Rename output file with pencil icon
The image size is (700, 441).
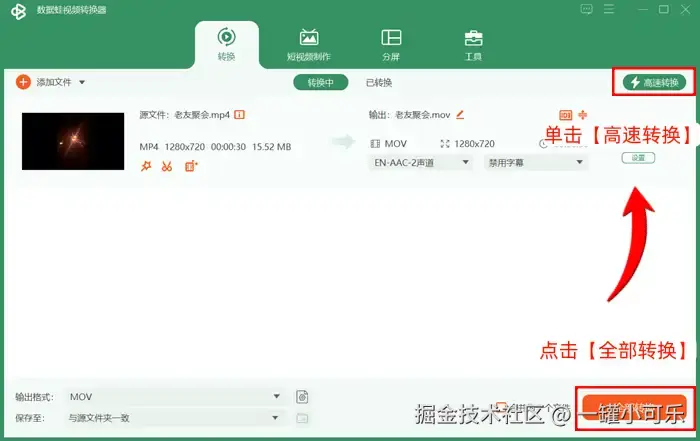(460, 115)
